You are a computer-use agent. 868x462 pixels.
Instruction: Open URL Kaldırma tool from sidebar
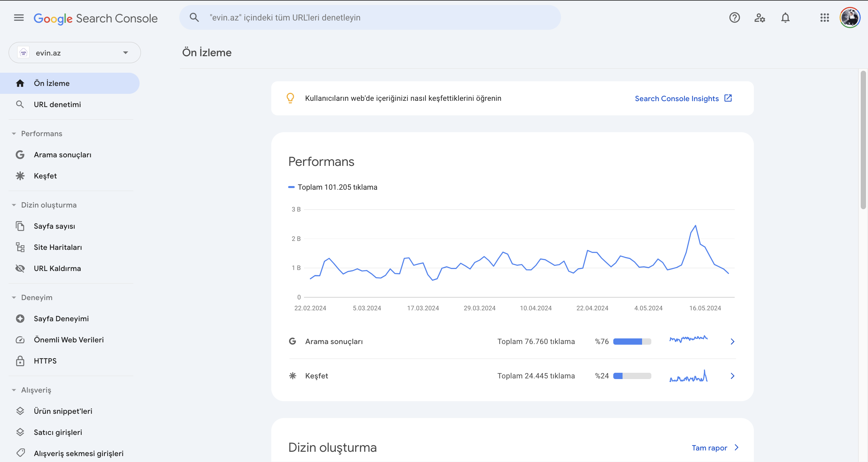coord(70,268)
